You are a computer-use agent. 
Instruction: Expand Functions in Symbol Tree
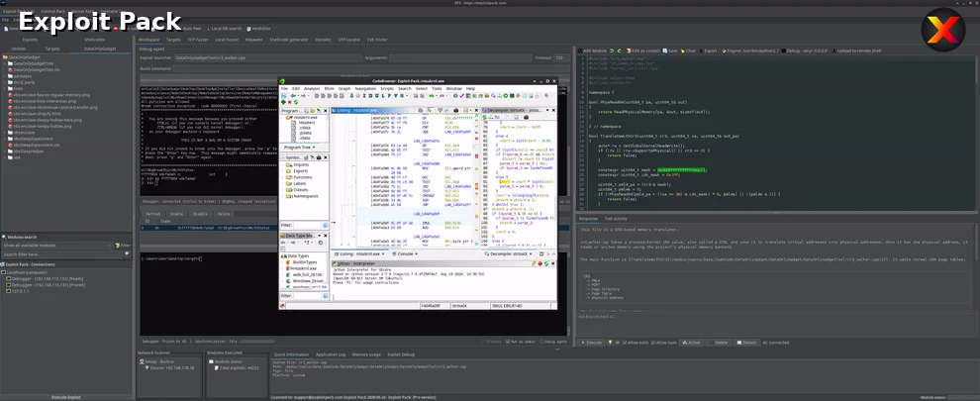(x=282, y=177)
